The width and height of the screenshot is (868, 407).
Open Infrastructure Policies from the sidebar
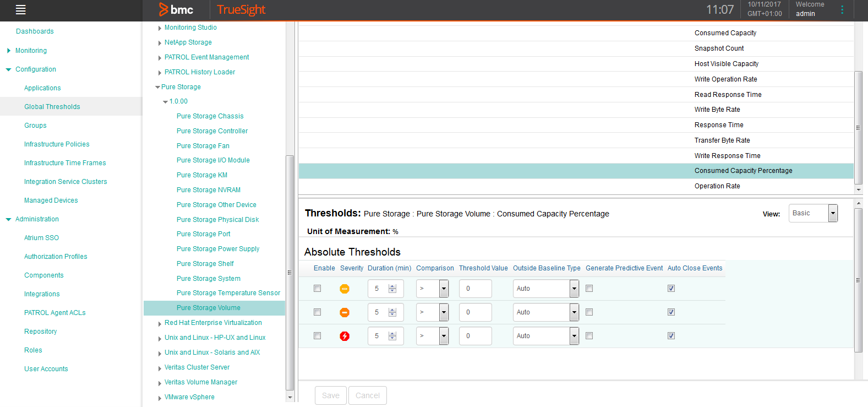point(57,144)
